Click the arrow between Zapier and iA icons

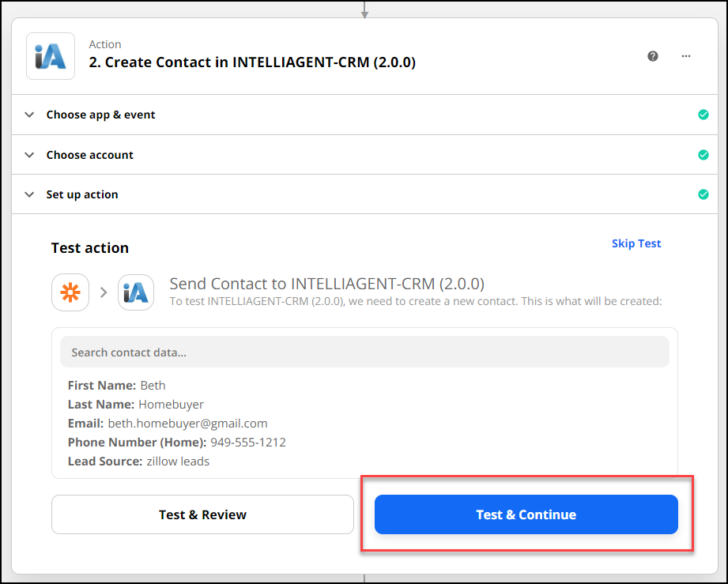pos(104,292)
